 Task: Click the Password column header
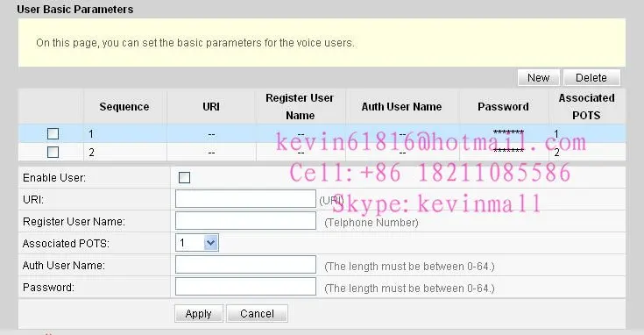(x=503, y=107)
